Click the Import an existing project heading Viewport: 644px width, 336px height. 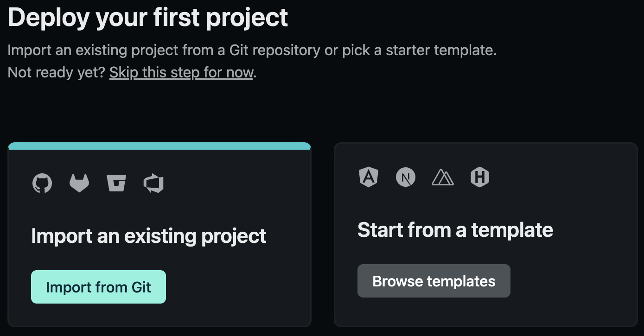coord(148,236)
